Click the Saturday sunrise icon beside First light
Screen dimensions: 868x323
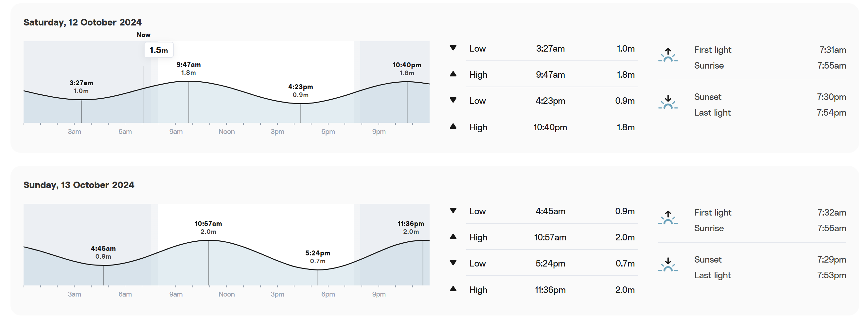pyautogui.click(x=668, y=55)
